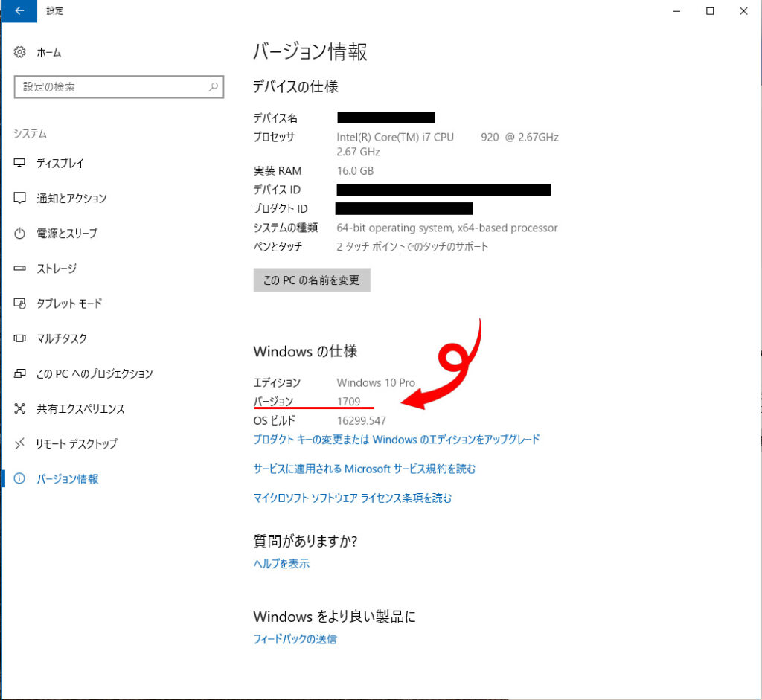The image size is (762, 700).
Task: Click the Remote Desktop icon
Action: tap(19, 443)
